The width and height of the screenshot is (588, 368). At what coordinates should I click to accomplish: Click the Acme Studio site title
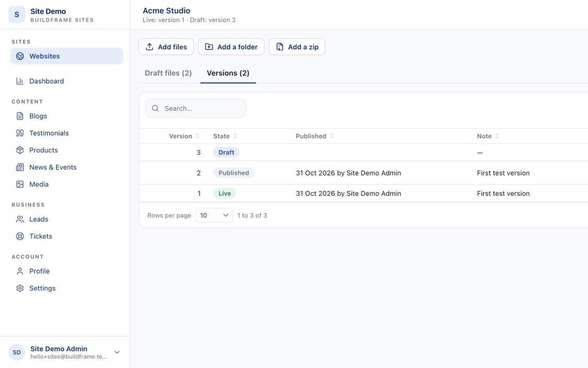[x=166, y=11]
